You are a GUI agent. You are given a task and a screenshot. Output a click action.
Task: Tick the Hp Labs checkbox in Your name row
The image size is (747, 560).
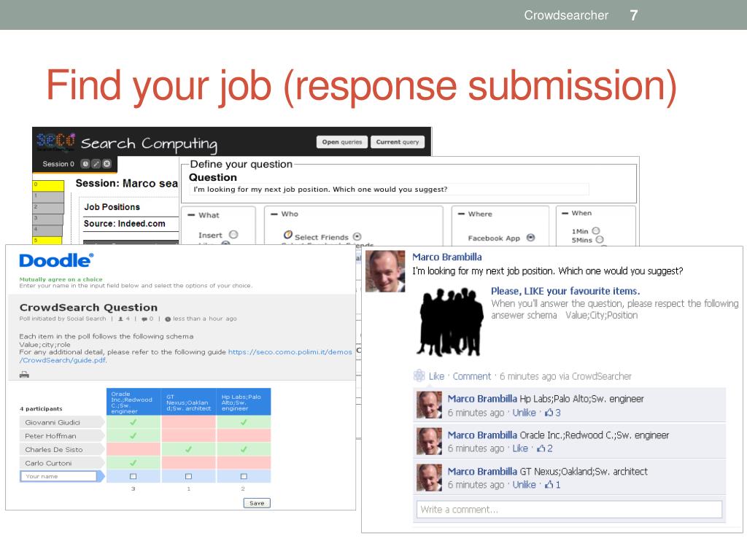(244, 476)
